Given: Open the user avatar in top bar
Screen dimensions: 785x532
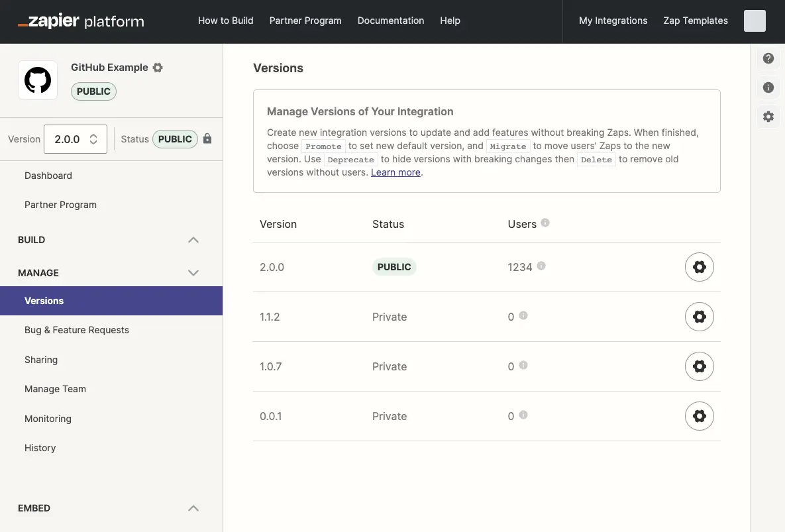Looking at the screenshot, I should coord(755,21).
